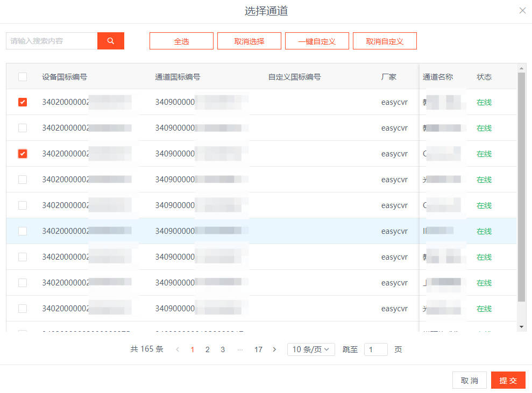The image size is (532, 393).
Task: Click the 厂家 column header
Action: point(388,77)
